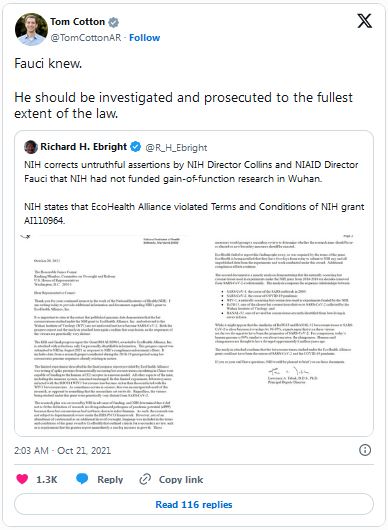Open the tweet info icon
Image resolution: width=388 pixels, height=530 pixels.
click(365, 450)
